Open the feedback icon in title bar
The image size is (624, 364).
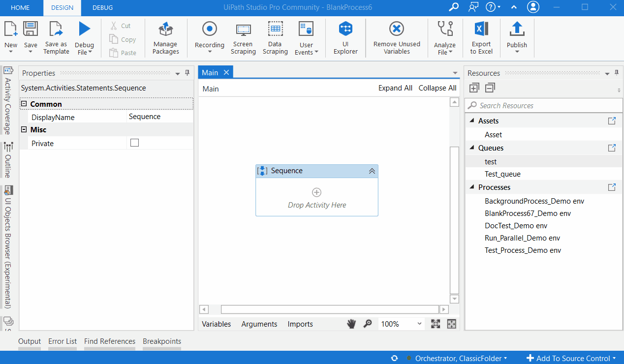473,7
